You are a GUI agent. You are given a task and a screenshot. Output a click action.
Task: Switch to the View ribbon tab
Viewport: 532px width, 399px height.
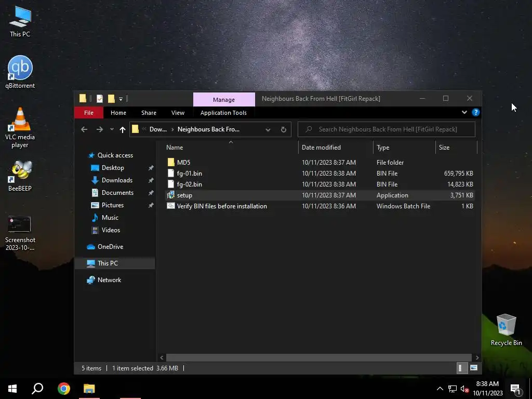[178, 113]
